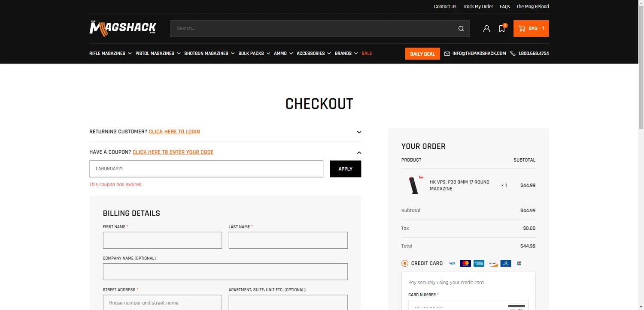Expand the Accessories menu
Image resolution: width=644 pixels, height=310 pixels.
(314, 54)
